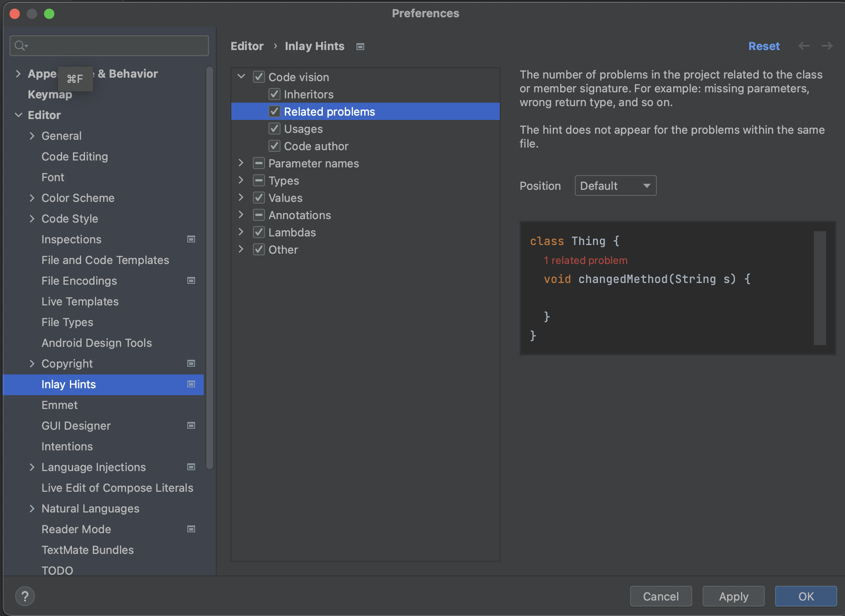The width and height of the screenshot is (845, 616).
Task: Click the code preview scrollbar
Action: click(820, 288)
